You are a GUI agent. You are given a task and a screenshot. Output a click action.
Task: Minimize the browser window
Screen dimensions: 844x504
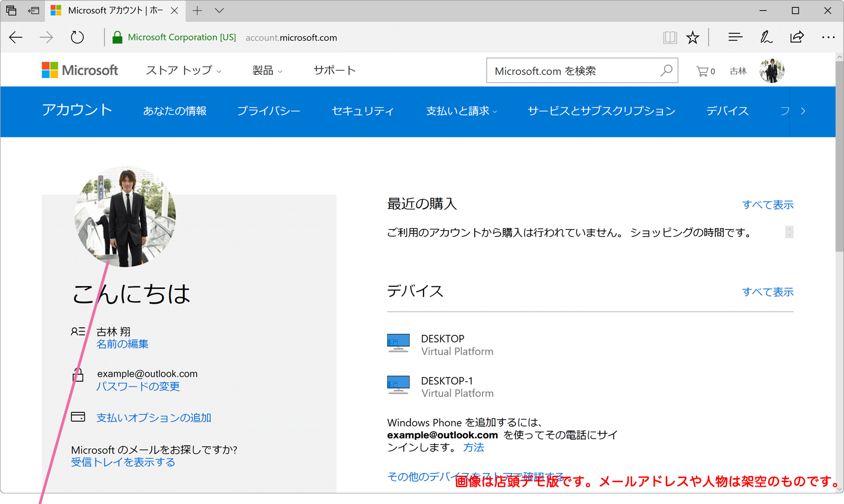point(763,11)
